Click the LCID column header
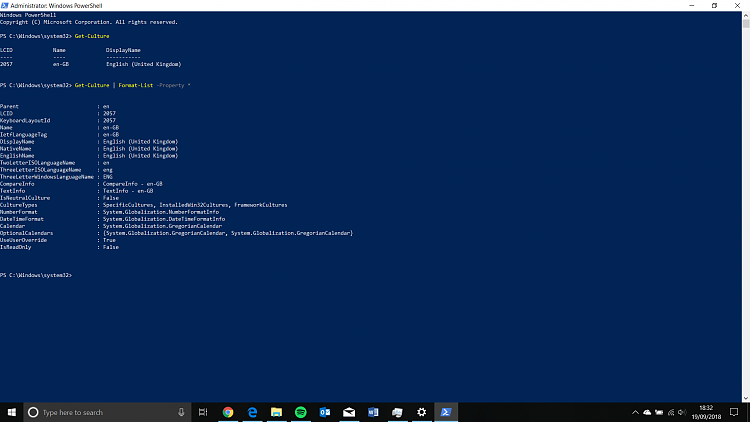The height and width of the screenshot is (422, 750). point(7,50)
